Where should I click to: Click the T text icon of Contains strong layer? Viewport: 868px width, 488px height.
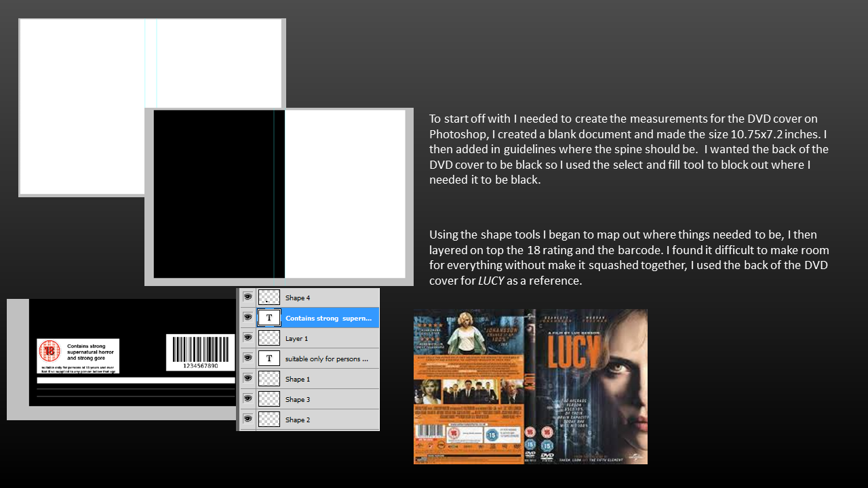269,318
